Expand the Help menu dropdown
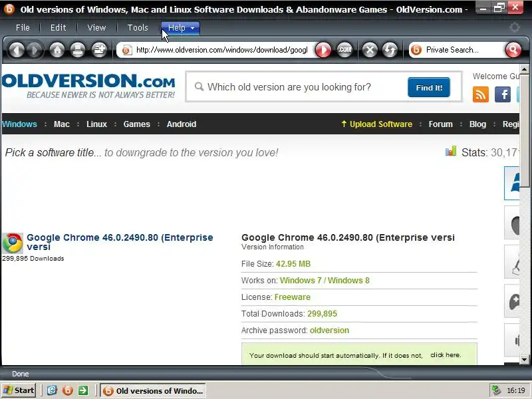This screenshot has height=399, width=532. coord(180,28)
